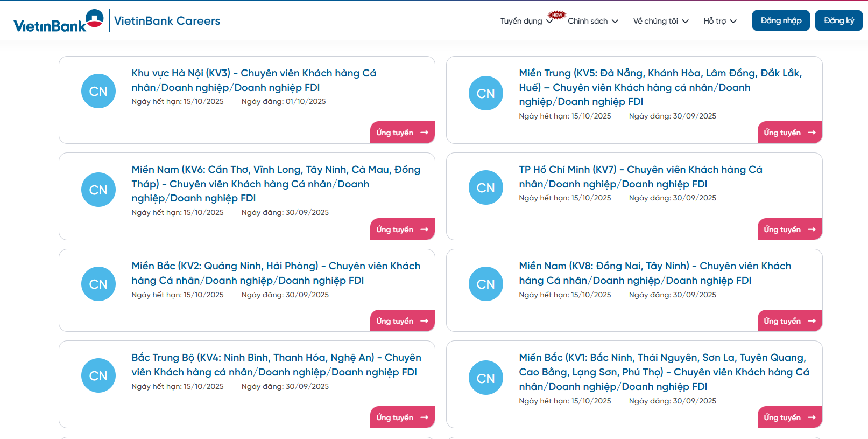The image size is (868, 439).
Task: Click the VietinBank Careers title
Action: 167,21
